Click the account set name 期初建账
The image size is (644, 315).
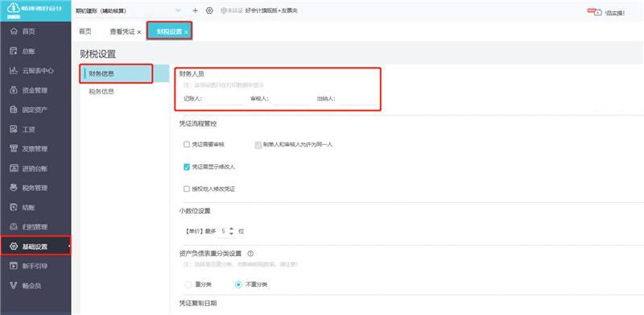(x=101, y=11)
